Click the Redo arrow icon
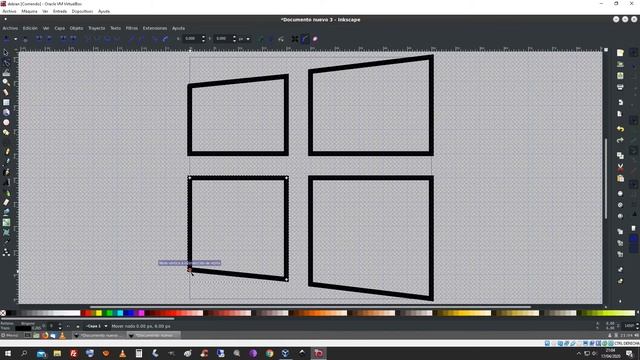Viewport: 640px width, 360px height. coord(620,140)
